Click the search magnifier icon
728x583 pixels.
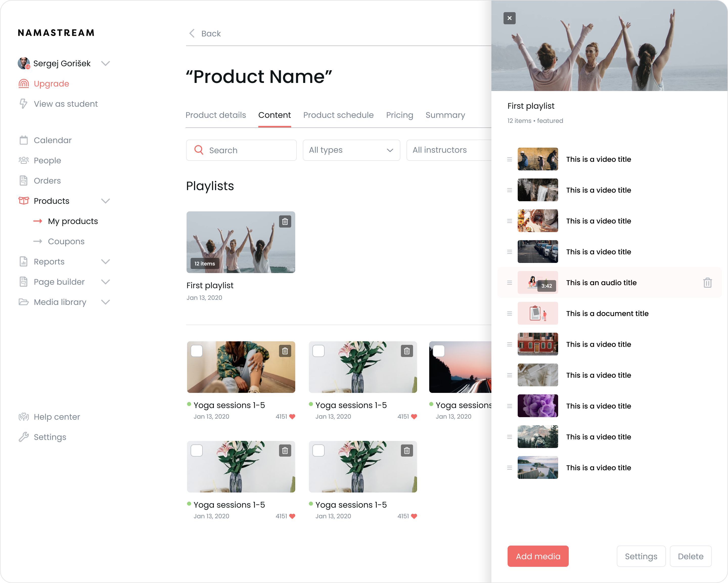click(x=199, y=150)
